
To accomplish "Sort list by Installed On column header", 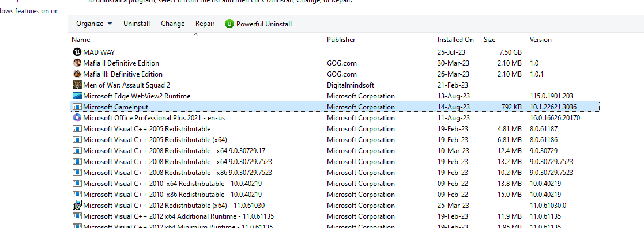I will click(457, 40).
